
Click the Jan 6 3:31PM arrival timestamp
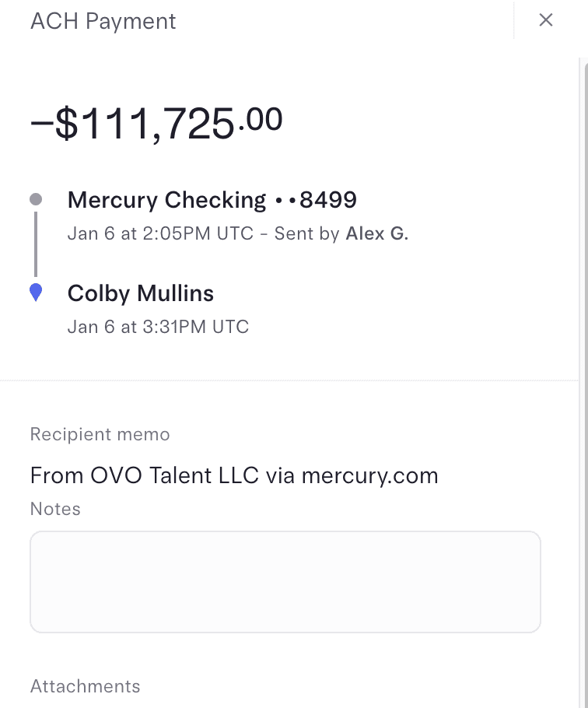click(x=158, y=326)
